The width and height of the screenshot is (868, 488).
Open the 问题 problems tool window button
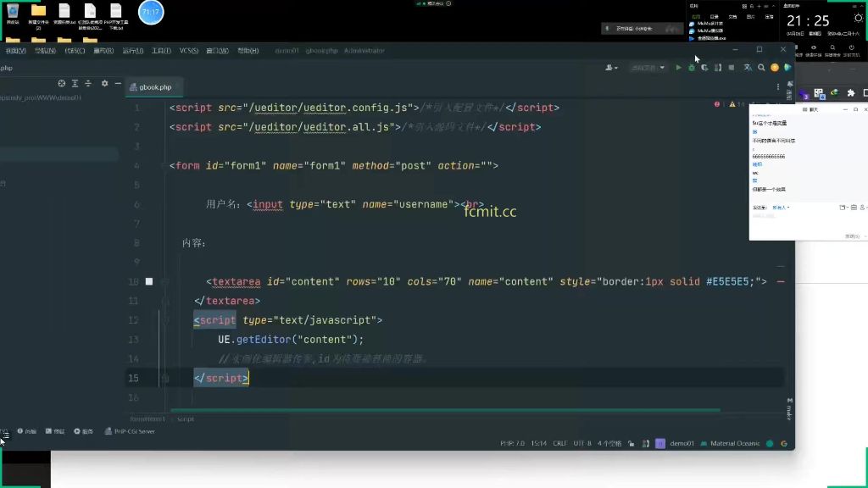pyautogui.click(x=26, y=431)
